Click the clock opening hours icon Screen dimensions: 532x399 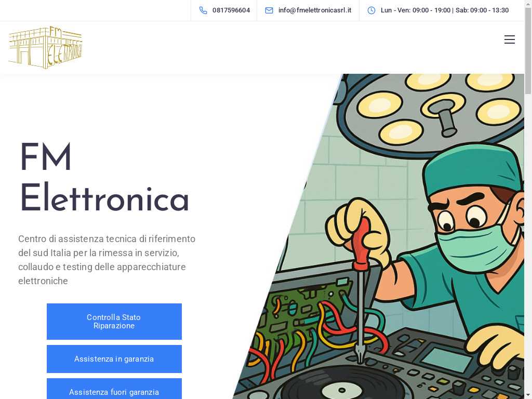371,10
